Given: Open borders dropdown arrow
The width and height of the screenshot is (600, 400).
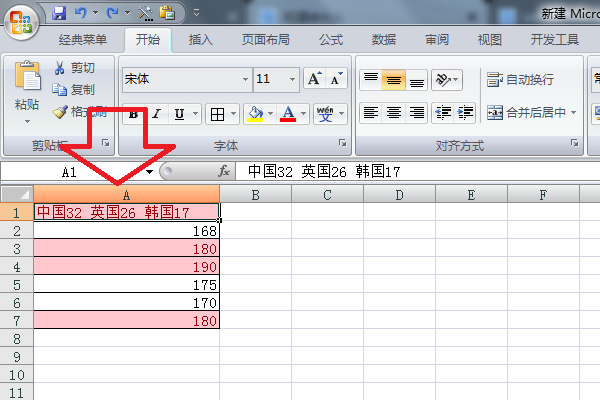Looking at the screenshot, I should pos(233,114).
